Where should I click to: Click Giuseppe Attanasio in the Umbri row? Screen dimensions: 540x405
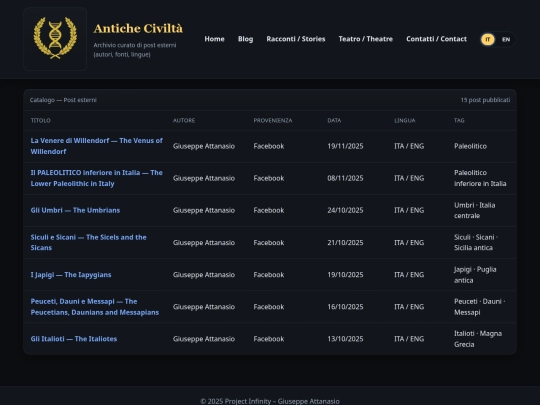click(204, 210)
